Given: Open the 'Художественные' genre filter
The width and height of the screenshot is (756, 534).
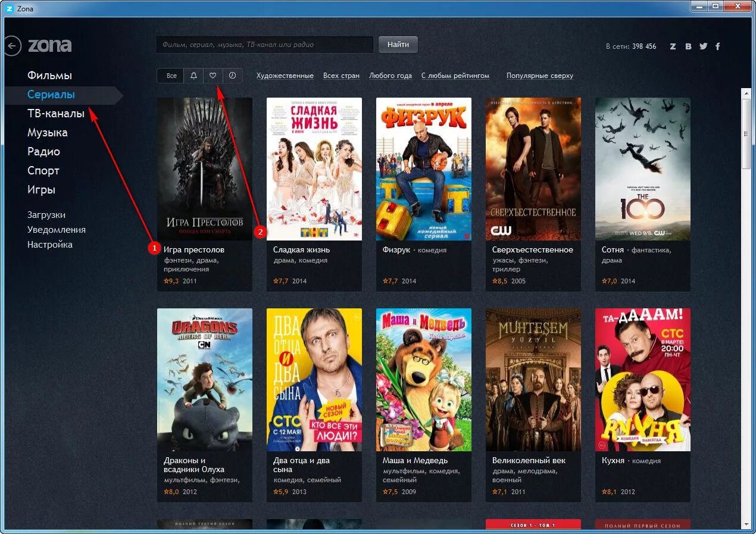Looking at the screenshot, I should [285, 76].
